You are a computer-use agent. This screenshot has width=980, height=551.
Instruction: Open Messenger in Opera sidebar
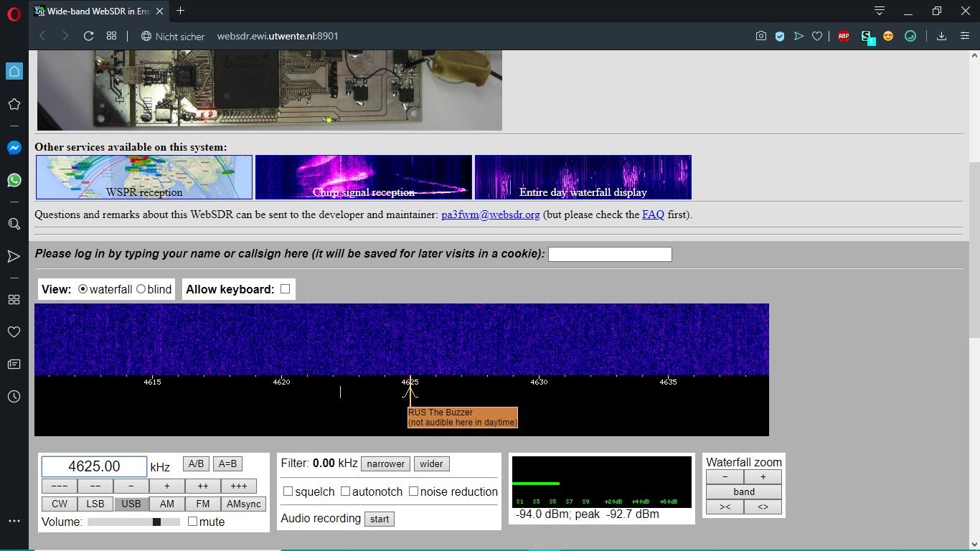(x=14, y=147)
